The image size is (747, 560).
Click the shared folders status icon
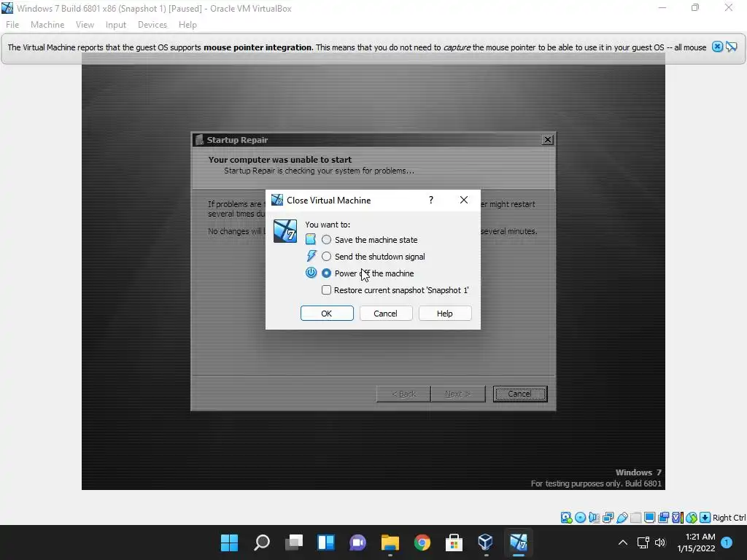click(635, 518)
